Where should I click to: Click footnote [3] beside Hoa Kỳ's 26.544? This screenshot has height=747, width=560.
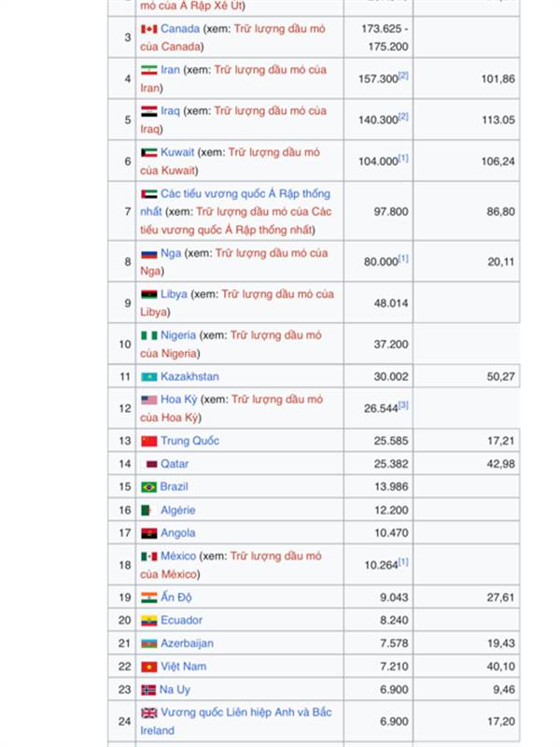[x=404, y=405]
